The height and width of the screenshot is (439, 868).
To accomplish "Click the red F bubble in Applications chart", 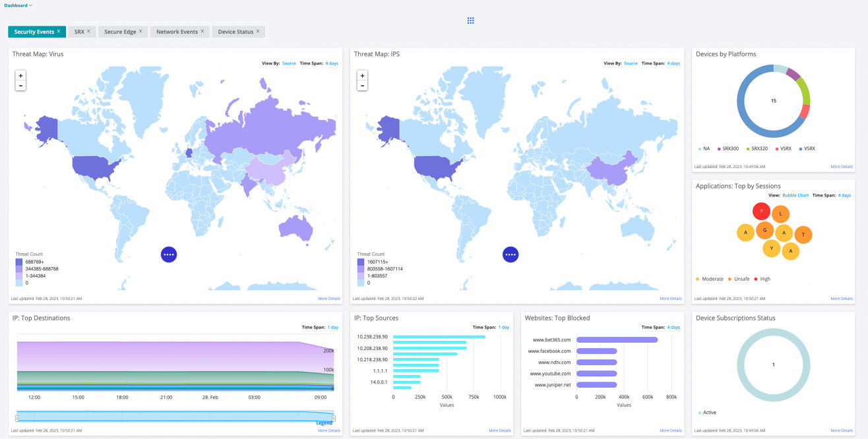I will 761,212.
